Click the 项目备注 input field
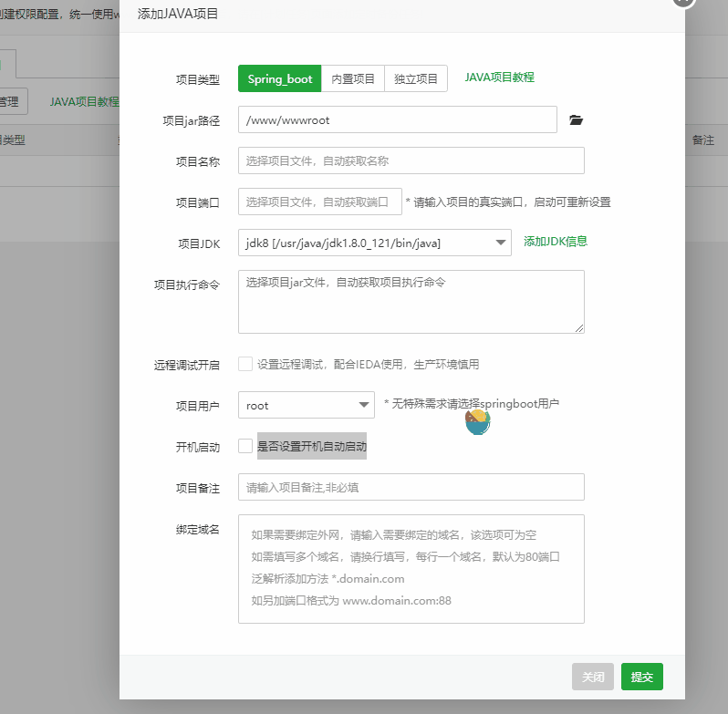 (x=411, y=487)
